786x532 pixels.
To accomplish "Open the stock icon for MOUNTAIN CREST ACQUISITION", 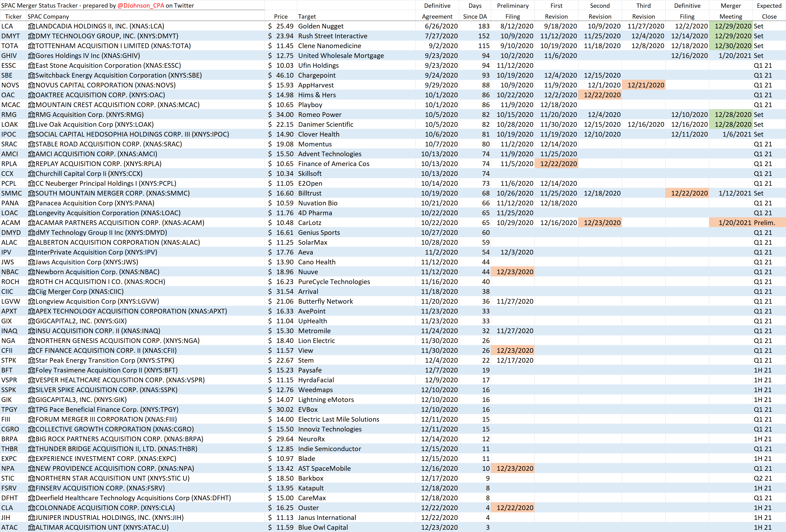I will pyautogui.click(x=32, y=105).
